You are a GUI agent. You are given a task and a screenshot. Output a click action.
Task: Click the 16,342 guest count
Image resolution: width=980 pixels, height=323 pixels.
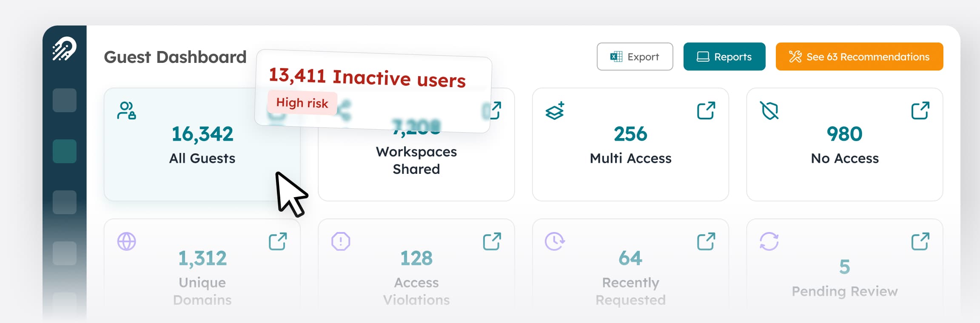click(x=202, y=134)
